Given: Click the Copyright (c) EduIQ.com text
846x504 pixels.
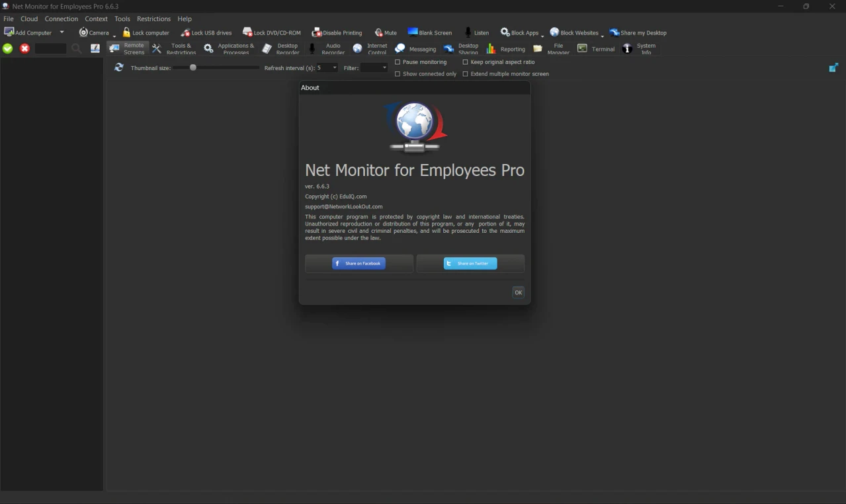Looking at the screenshot, I should 336,196.
